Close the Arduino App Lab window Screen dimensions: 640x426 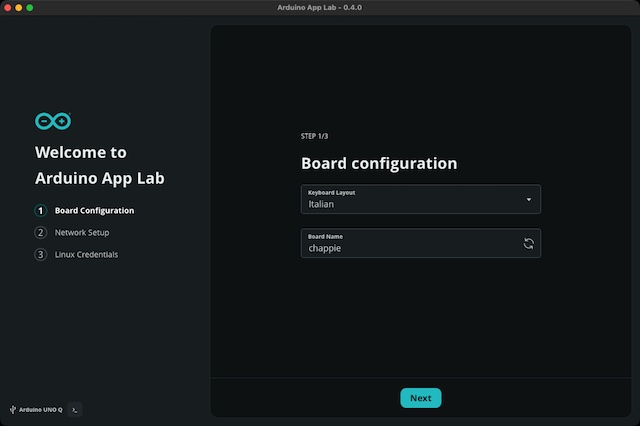click(8, 7)
